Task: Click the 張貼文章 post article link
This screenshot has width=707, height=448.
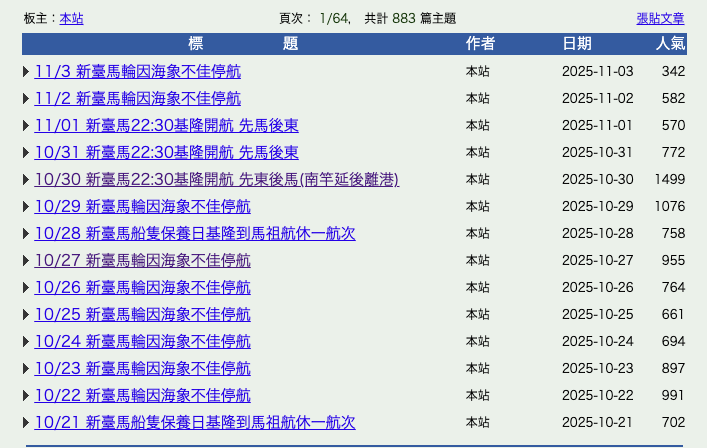Action: coord(660,18)
